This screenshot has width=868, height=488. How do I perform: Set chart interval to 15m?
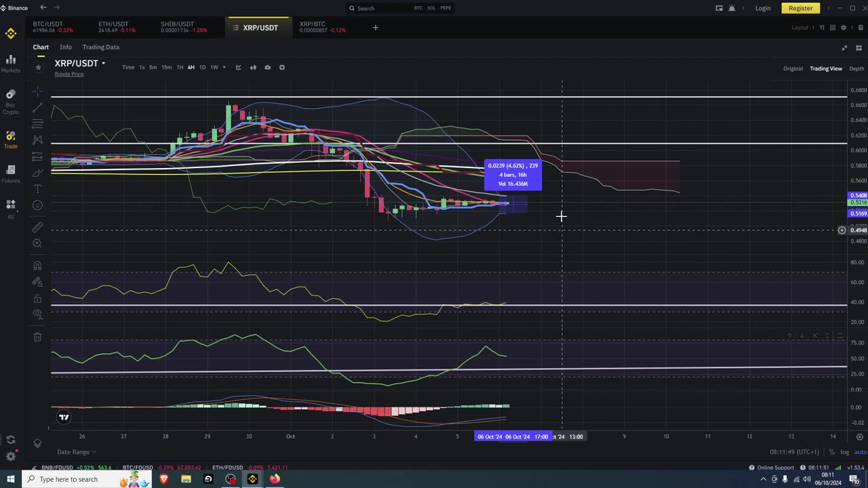166,67
